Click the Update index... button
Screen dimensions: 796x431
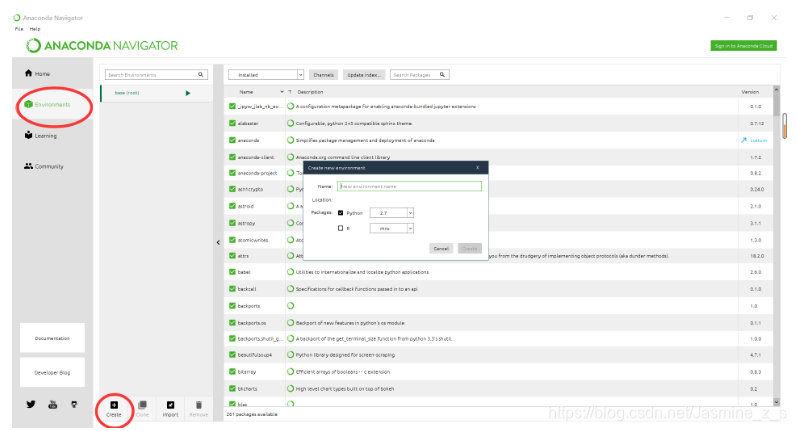tap(364, 75)
